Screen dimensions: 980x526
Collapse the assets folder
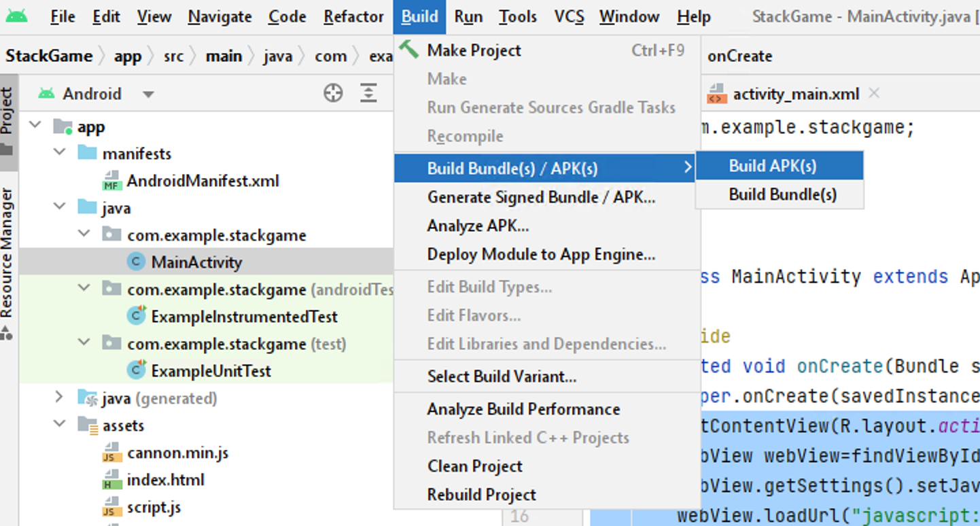(x=60, y=425)
